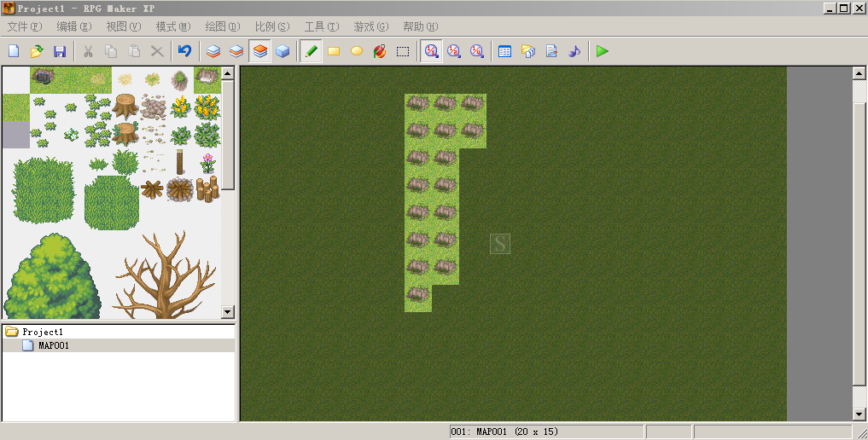Click the Copy icon
The image size is (868, 440).
111,51
